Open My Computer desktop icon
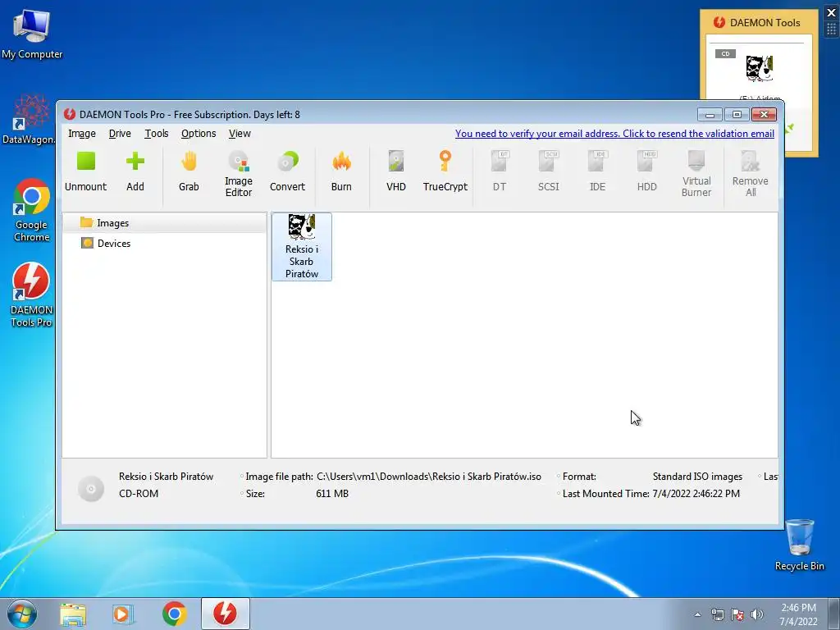Screen dimensions: 840x630 pyautogui.click(x=32, y=33)
